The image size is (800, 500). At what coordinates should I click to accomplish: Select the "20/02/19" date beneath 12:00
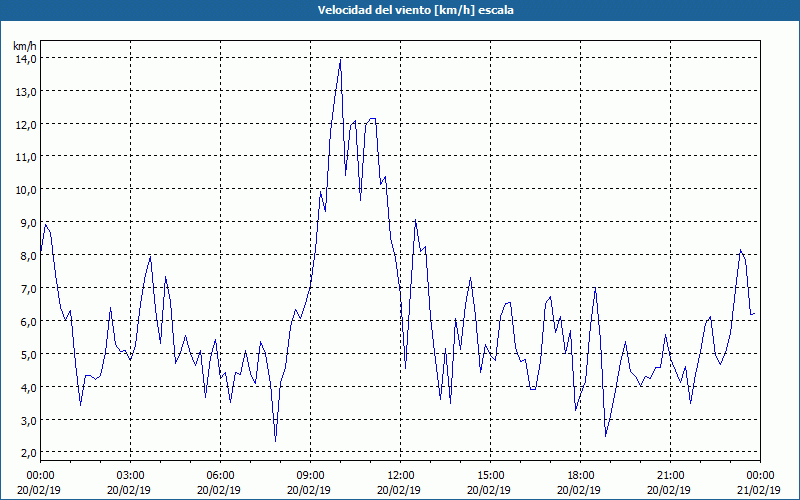click(x=401, y=490)
